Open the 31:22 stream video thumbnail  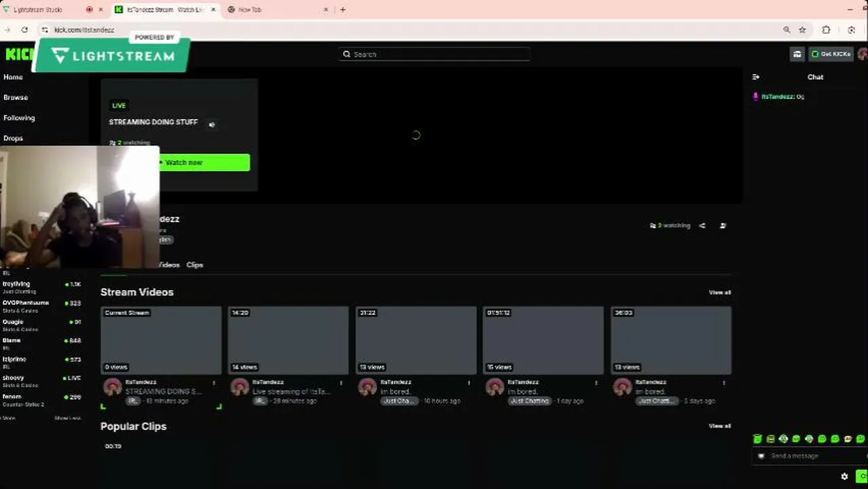click(416, 340)
